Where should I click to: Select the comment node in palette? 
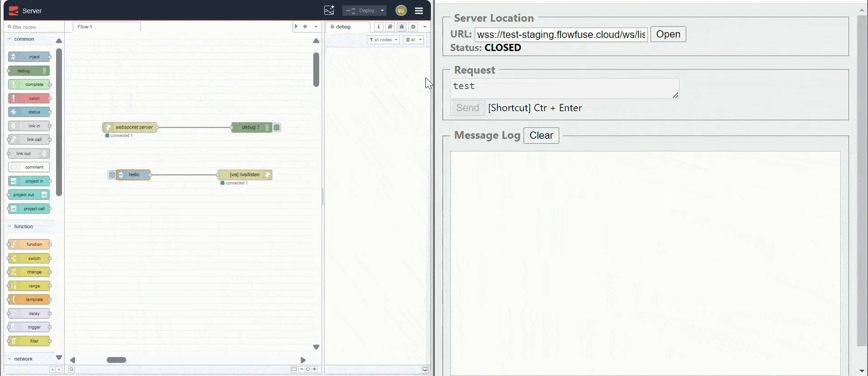[29, 167]
